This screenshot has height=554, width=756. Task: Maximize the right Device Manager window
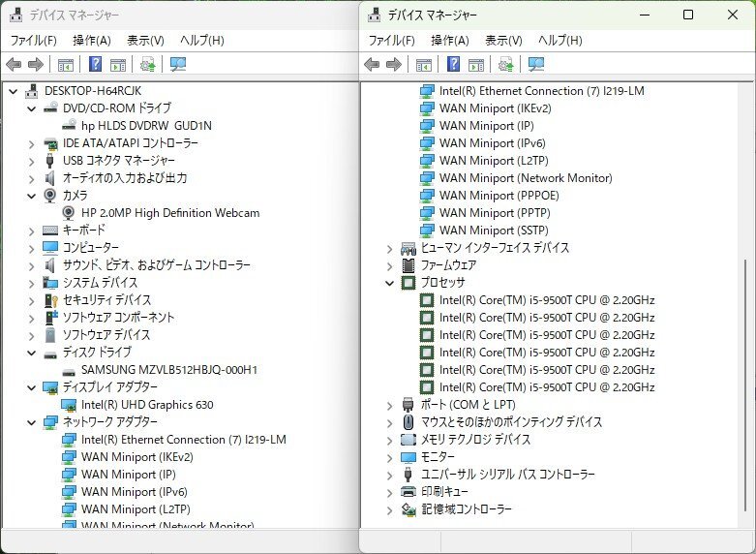pos(688,15)
